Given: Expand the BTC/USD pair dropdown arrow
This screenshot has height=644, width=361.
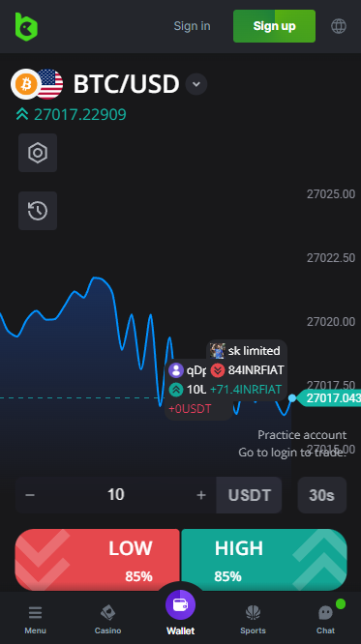Looking at the screenshot, I should 196,84.
